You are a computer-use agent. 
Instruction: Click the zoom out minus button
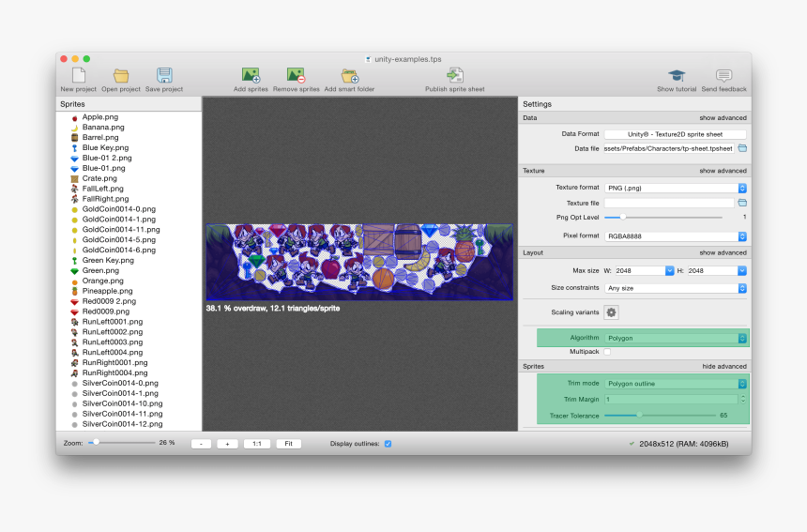click(201, 444)
